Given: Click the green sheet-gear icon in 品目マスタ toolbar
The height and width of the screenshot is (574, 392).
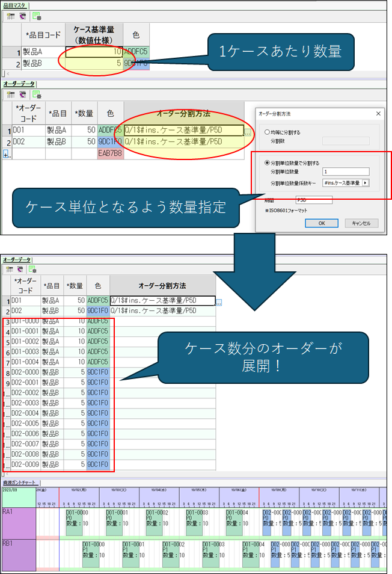Looking at the screenshot, I should (36, 16).
